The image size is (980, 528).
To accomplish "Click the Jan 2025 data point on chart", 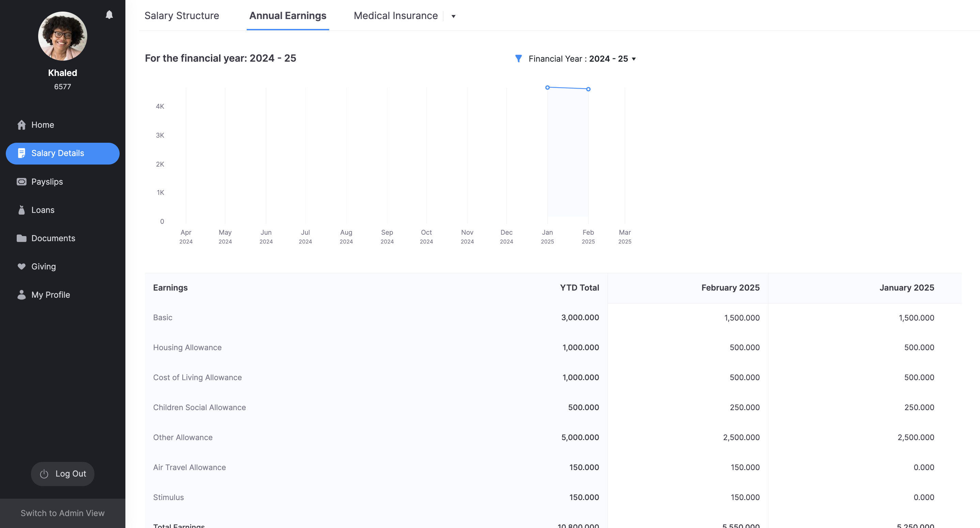I will [x=547, y=88].
